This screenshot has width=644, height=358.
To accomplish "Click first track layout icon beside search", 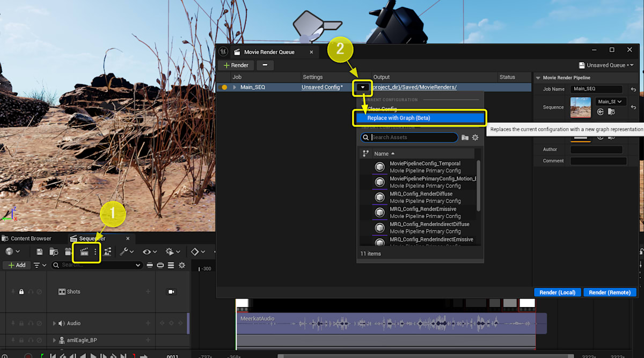I will [x=150, y=265].
